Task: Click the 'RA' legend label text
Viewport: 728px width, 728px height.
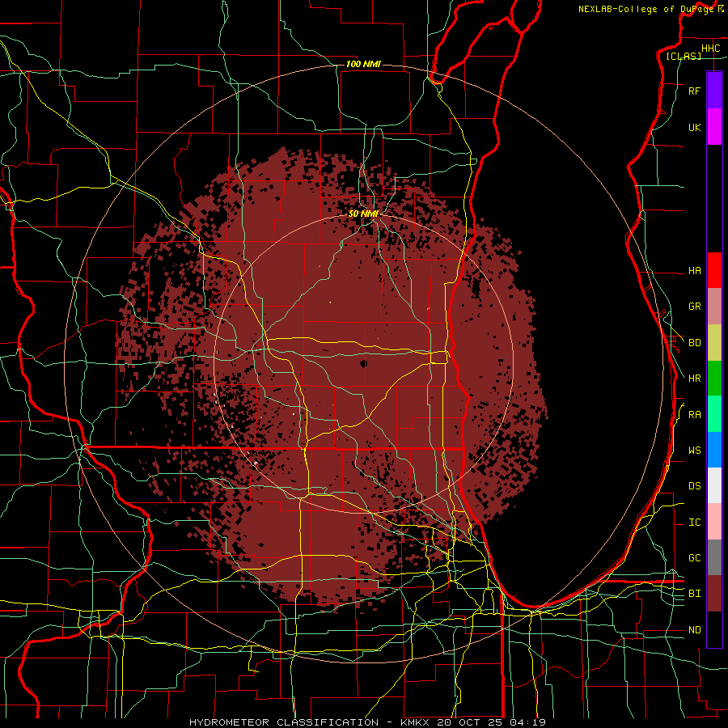Action: [x=694, y=415]
